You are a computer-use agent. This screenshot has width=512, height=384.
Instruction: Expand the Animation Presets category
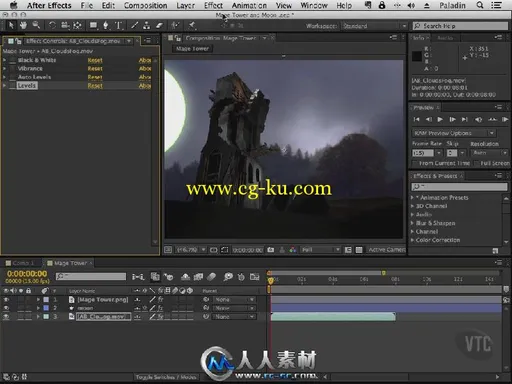point(413,198)
